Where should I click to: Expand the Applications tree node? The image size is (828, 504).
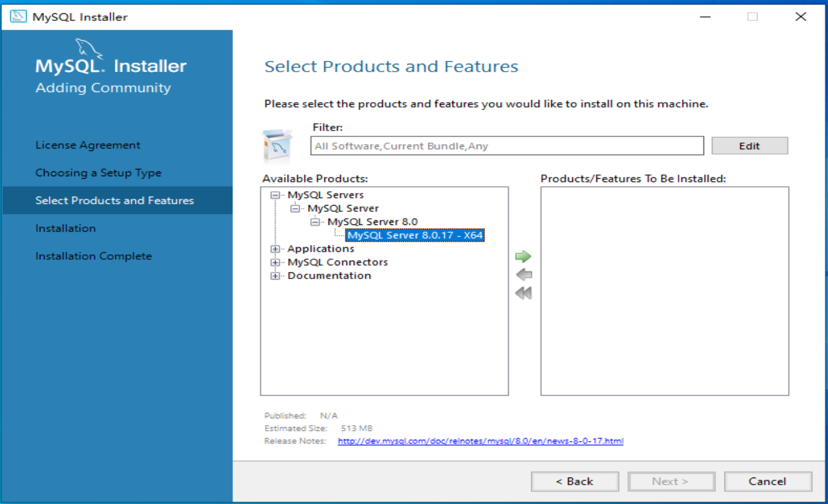click(275, 248)
